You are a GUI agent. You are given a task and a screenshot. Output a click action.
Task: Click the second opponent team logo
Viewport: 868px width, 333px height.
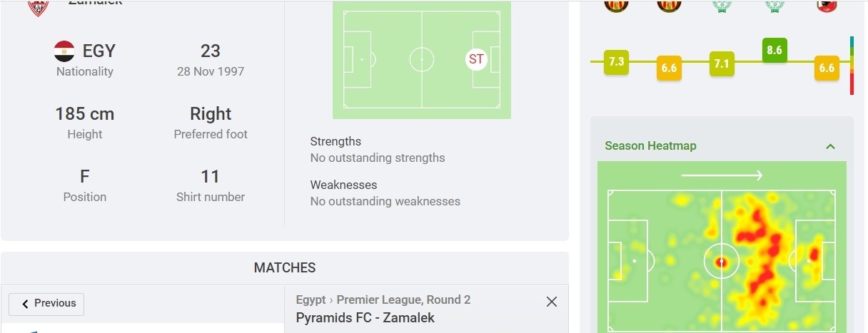(669, 5)
